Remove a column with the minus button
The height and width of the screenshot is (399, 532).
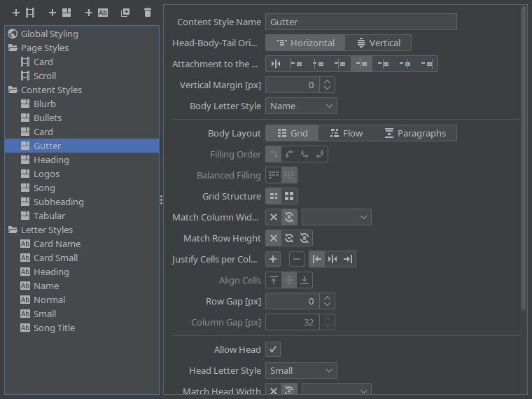pos(297,260)
